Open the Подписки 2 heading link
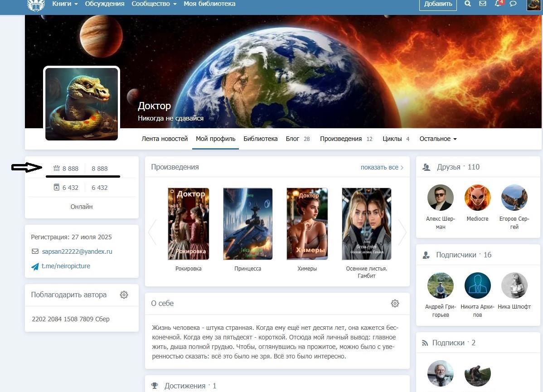The height and width of the screenshot is (392, 543). tap(454, 343)
